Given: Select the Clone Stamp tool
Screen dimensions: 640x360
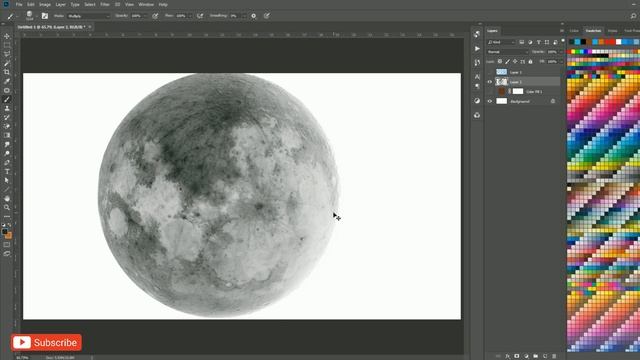Looking at the screenshot, I should tap(7, 108).
